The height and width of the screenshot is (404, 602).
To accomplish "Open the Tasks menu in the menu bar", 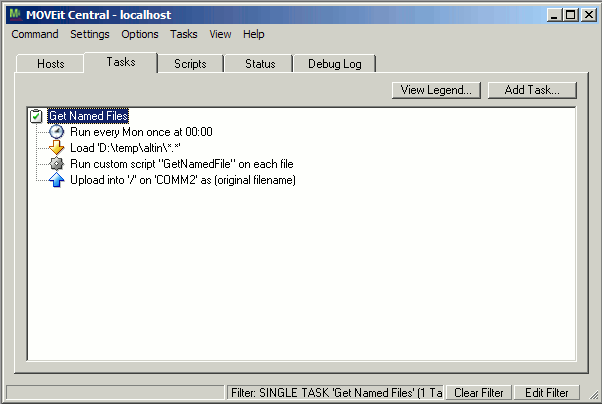I will [x=184, y=34].
